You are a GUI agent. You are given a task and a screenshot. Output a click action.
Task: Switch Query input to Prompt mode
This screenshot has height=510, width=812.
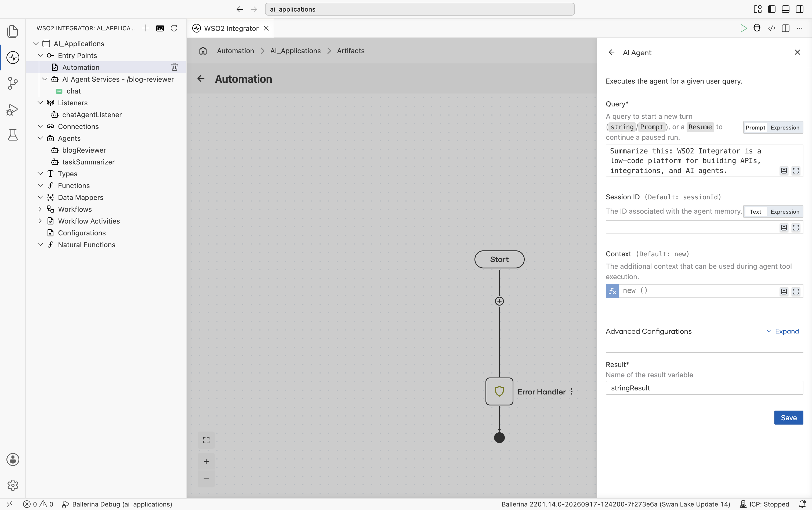[x=755, y=127]
